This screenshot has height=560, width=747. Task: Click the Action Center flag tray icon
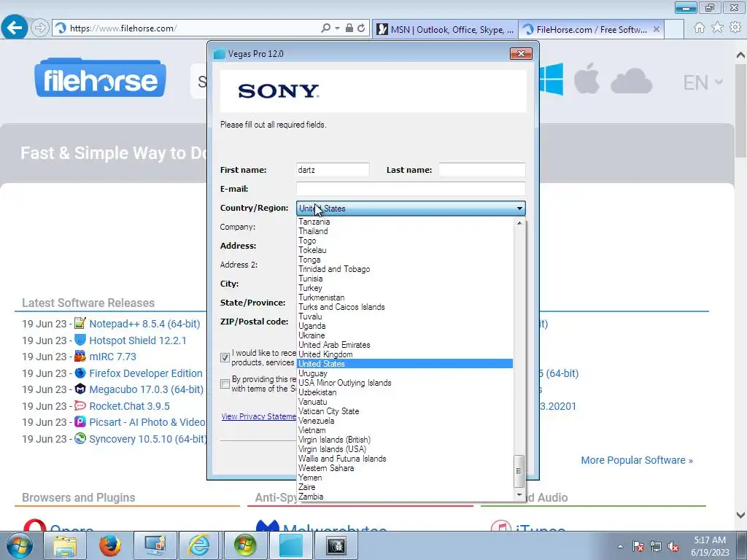(x=638, y=546)
